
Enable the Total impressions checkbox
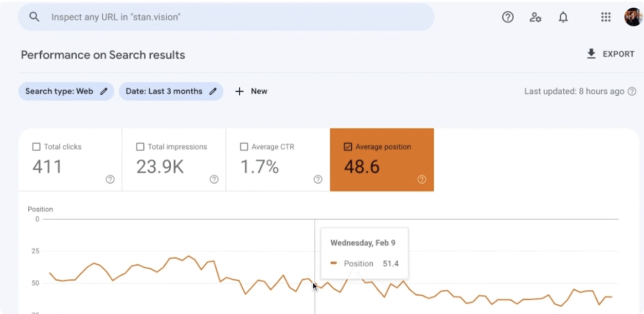coord(140,147)
